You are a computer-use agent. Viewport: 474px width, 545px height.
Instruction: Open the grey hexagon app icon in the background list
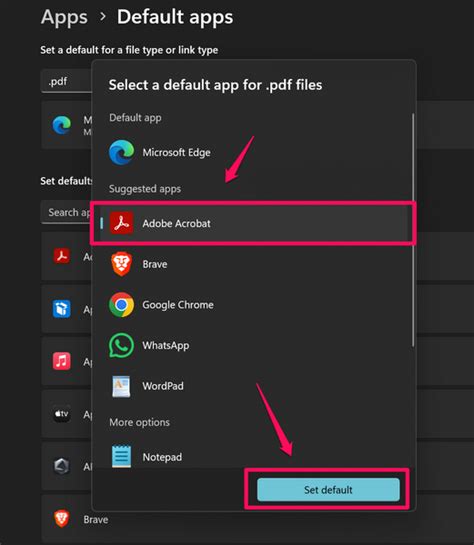point(62,466)
